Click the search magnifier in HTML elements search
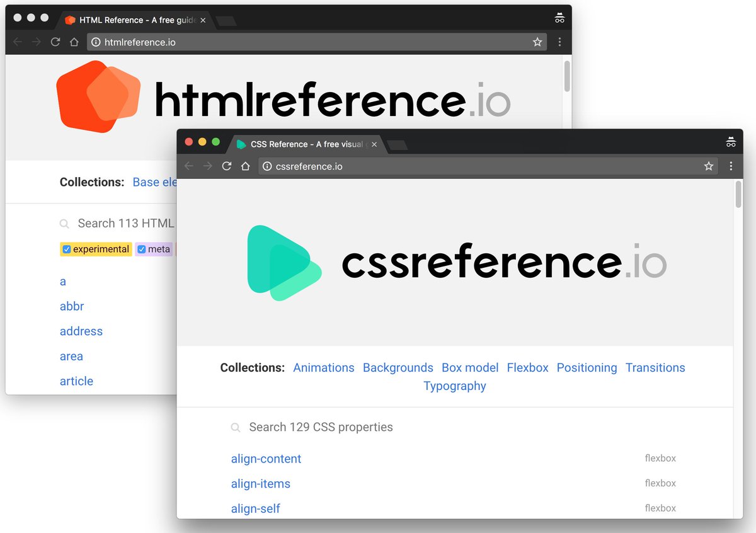This screenshot has height=533, width=756. coord(64,224)
